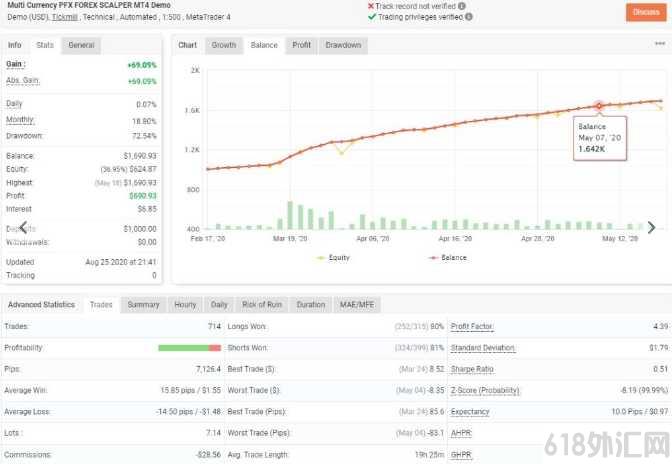This screenshot has width=672, height=464.
Task: Click the green trading privileges checkmark
Action: [372, 17]
